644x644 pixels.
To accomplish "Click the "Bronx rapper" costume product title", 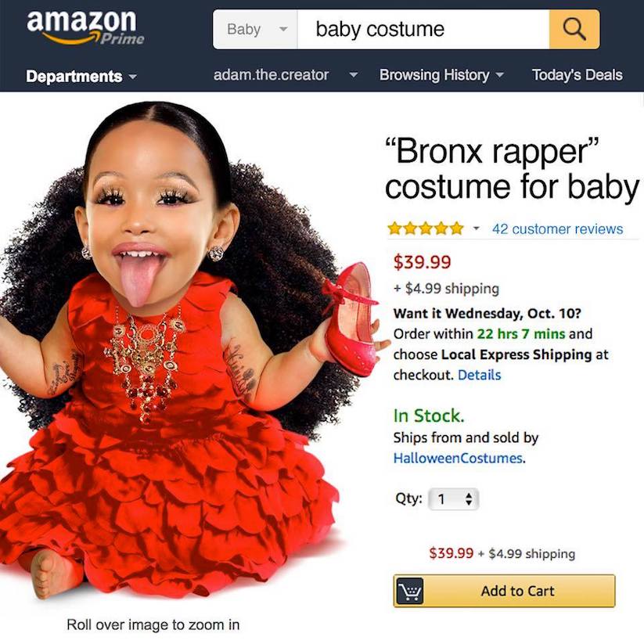I will pyautogui.click(x=512, y=169).
